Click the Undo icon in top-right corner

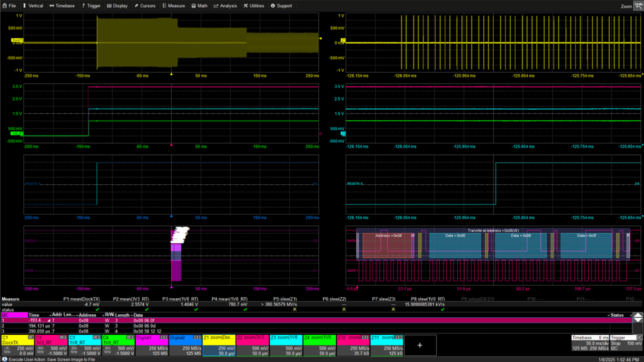tap(638, 6)
